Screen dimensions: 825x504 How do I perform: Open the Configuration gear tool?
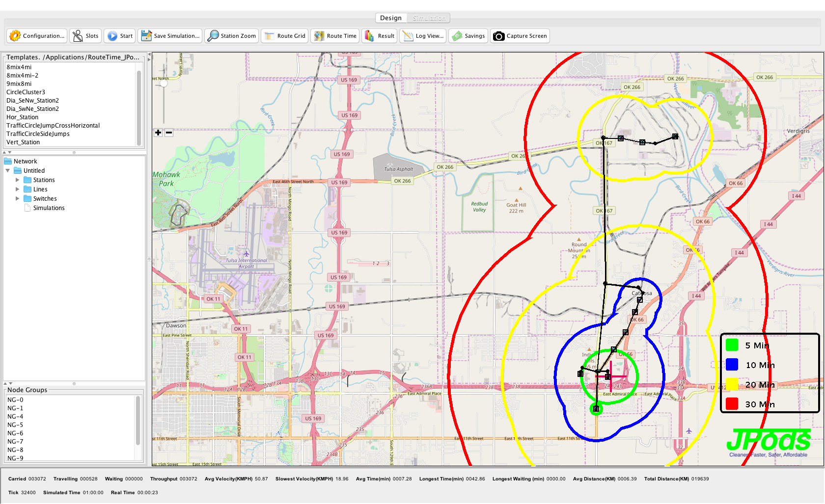point(37,36)
